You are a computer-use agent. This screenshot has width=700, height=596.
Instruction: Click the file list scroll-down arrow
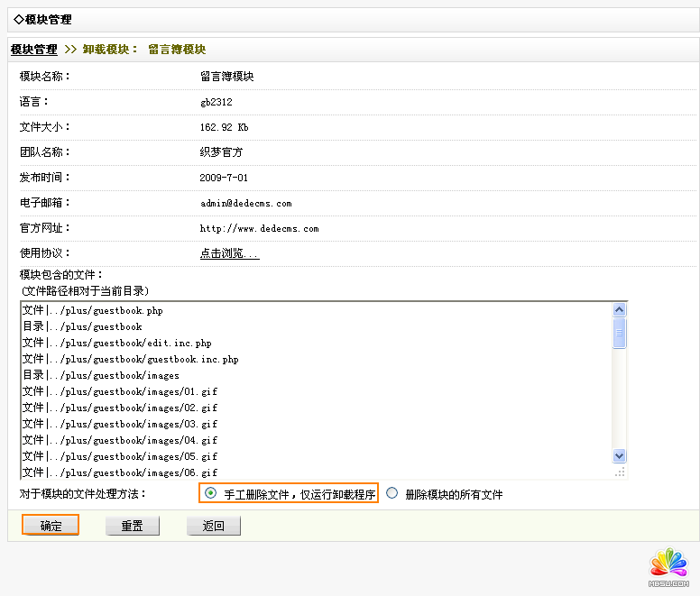pyautogui.click(x=619, y=456)
